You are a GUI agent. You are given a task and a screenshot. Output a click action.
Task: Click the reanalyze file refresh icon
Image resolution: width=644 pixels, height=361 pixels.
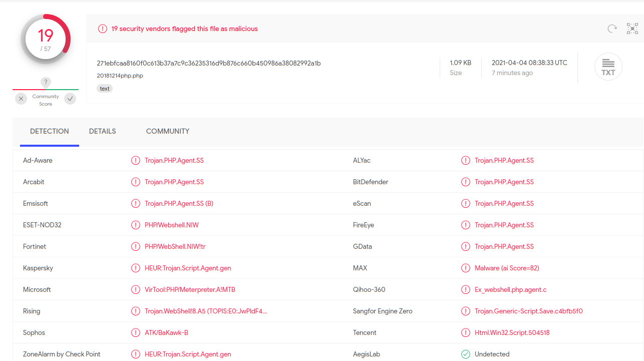pyautogui.click(x=612, y=29)
